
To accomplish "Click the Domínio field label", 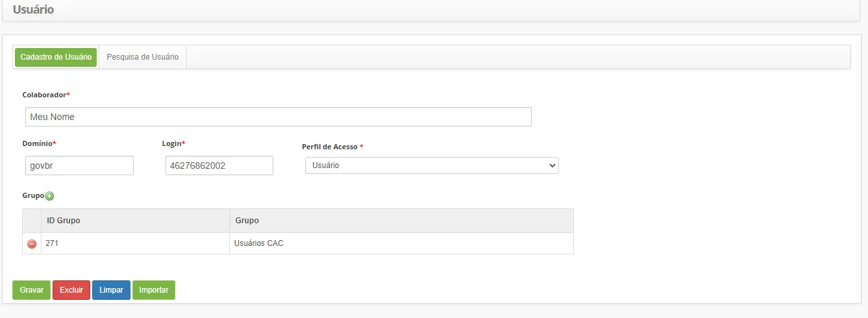I will point(39,143).
